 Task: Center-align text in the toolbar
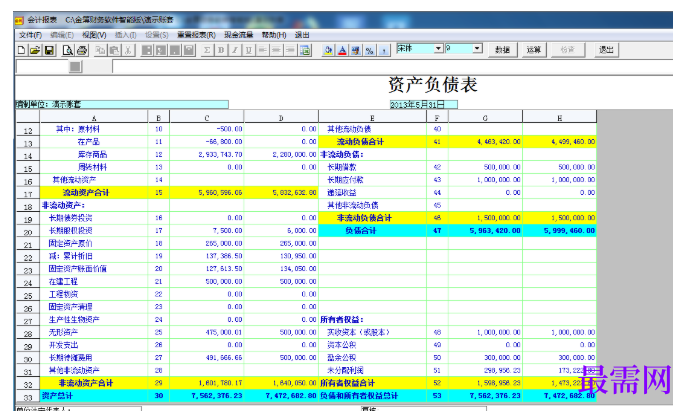click(276, 50)
